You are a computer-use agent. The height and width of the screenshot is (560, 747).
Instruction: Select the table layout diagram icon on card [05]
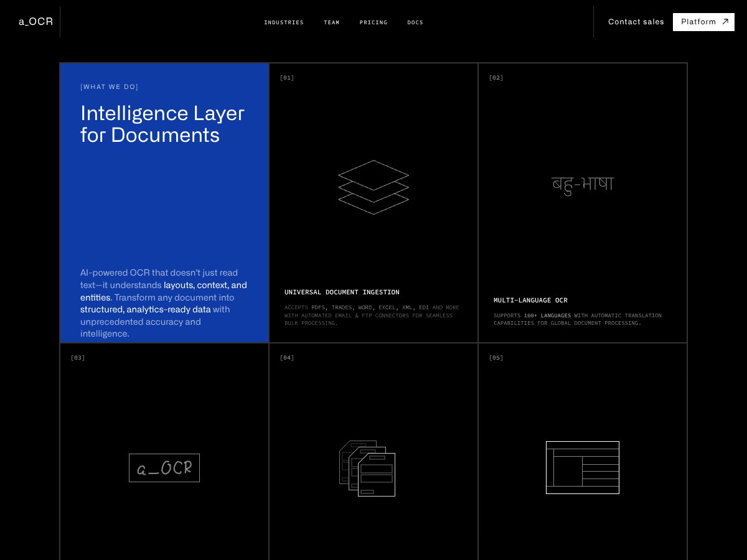[583, 467]
